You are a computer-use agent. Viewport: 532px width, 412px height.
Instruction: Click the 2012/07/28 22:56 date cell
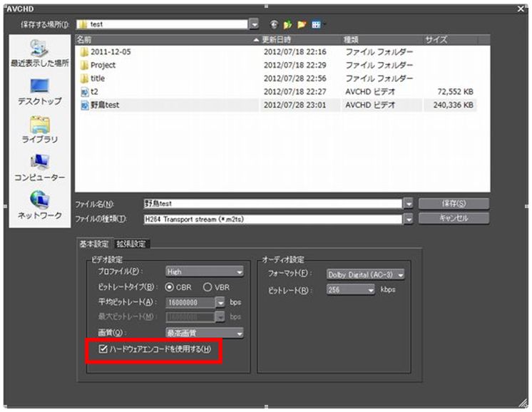coord(295,78)
